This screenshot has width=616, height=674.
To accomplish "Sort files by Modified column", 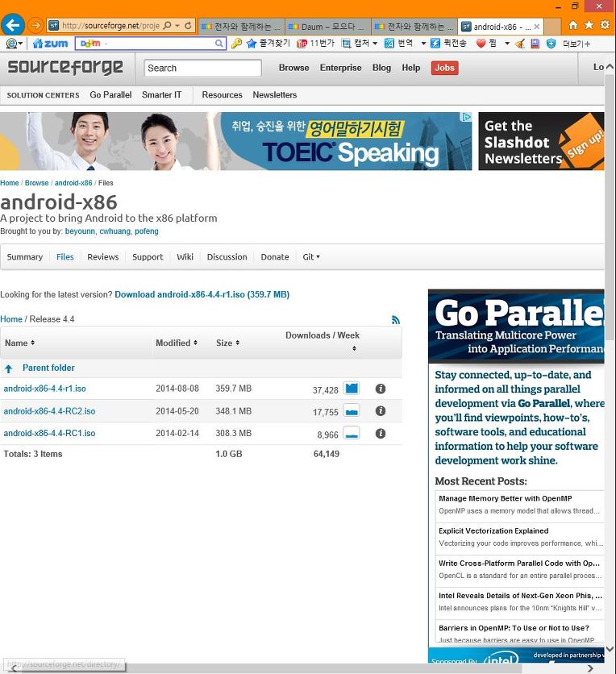I will click(x=177, y=343).
